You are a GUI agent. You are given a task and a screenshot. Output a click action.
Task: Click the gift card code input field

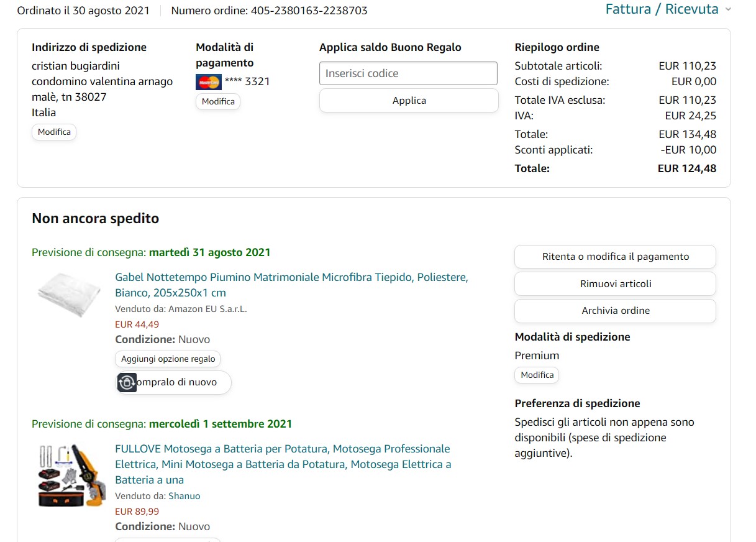[x=408, y=73]
